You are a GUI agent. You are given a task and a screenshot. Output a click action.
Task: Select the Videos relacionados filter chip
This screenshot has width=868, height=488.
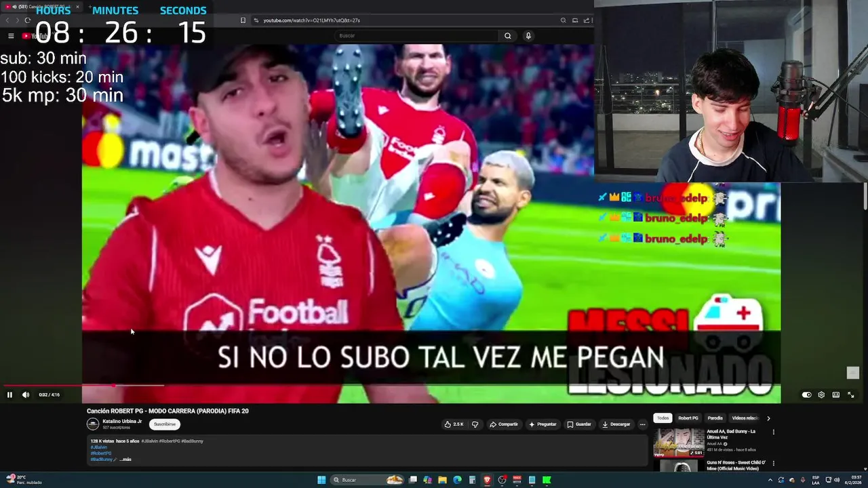click(x=745, y=418)
